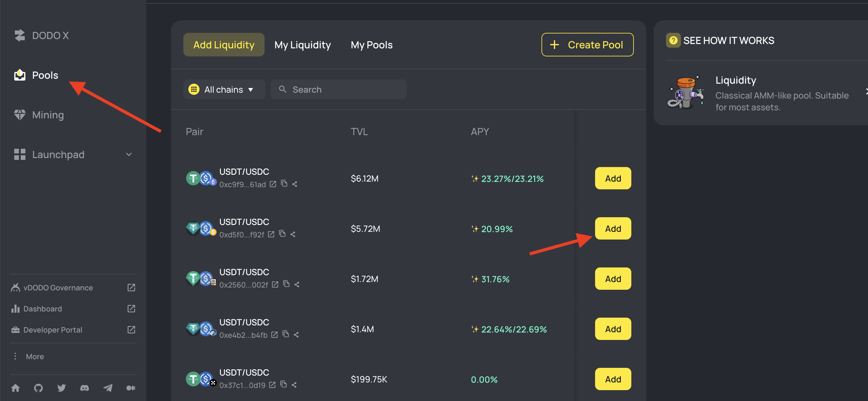This screenshot has height=401, width=868.
Task: Open the Discord icon link
Action: pos(85,388)
